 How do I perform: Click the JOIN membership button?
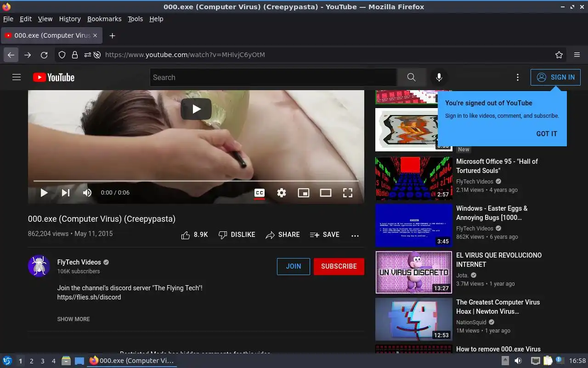pos(294,266)
